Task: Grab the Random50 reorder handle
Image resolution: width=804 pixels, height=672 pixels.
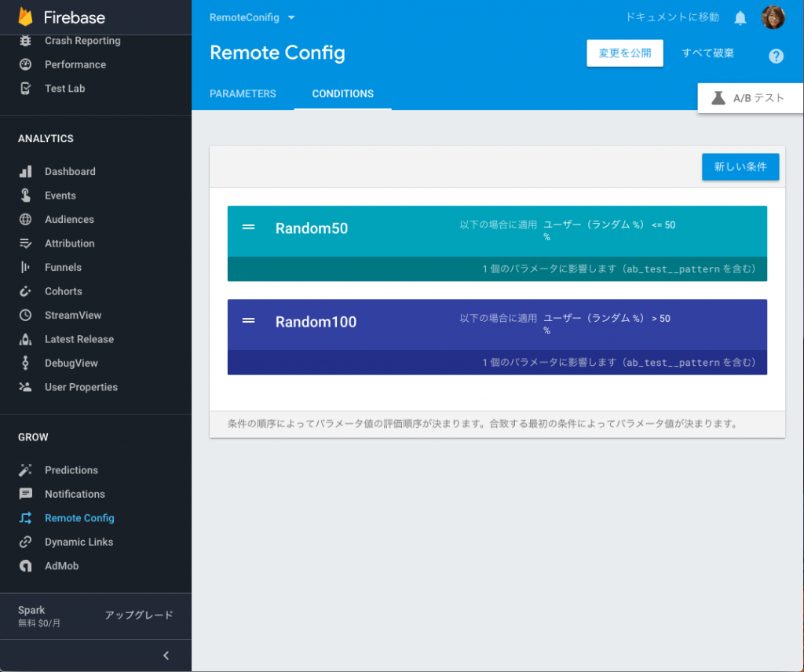Action: tap(249, 227)
